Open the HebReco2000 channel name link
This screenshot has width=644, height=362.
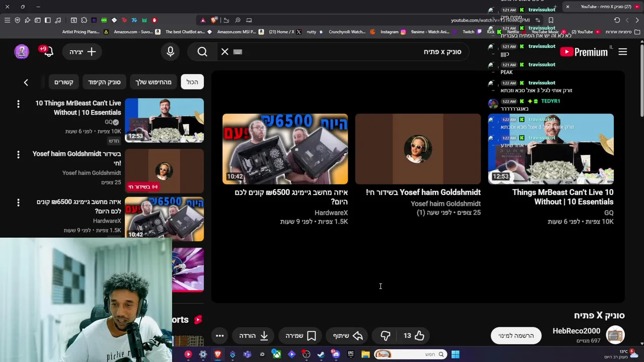coord(576,331)
